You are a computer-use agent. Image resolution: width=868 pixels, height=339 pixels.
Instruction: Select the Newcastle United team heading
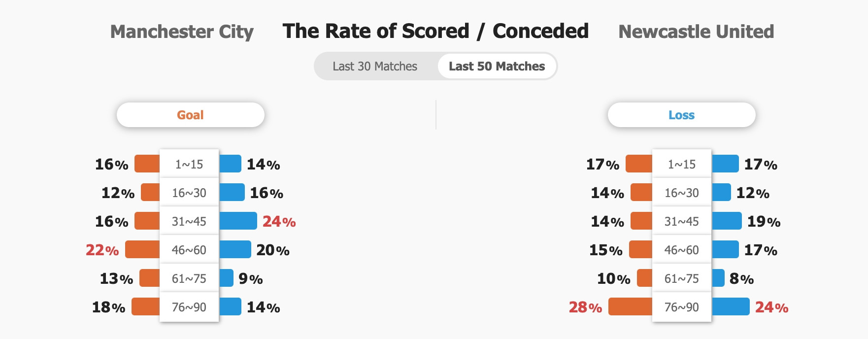click(696, 32)
